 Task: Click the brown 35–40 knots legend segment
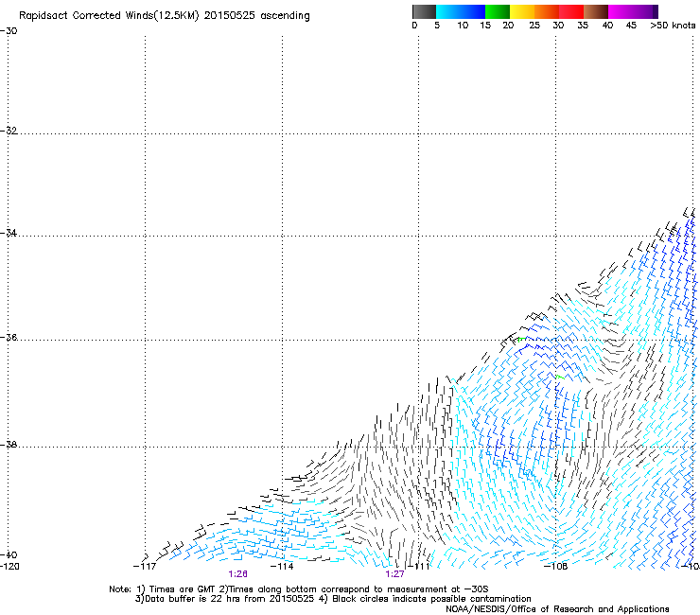click(596, 11)
